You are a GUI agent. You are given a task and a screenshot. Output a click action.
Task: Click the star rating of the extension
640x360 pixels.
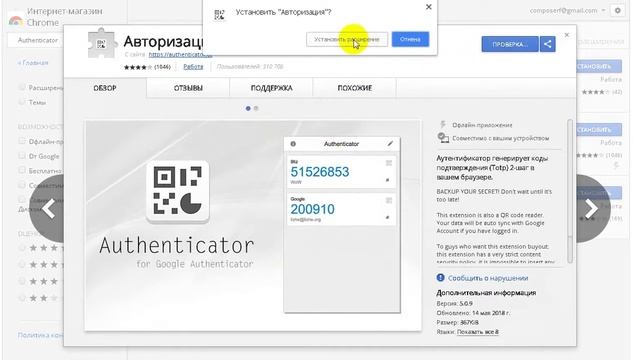pos(138,67)
